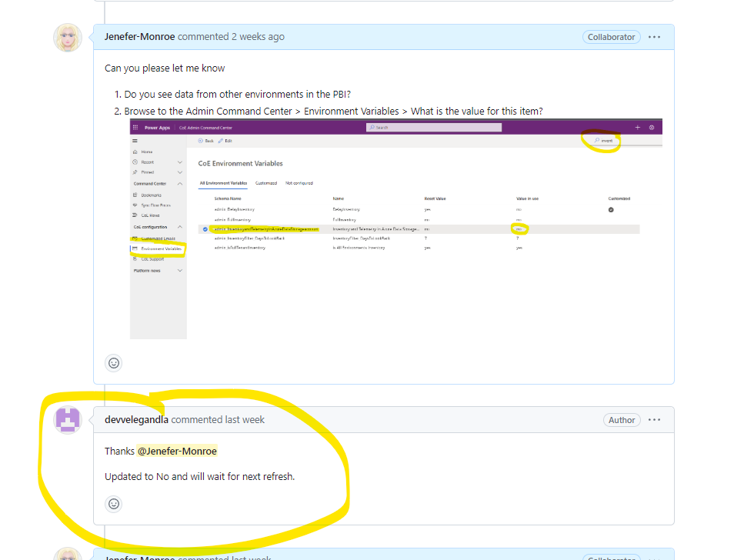Collapse the Command Center section chevron
This screenshot has width=734, height=560.
[180, 183]
